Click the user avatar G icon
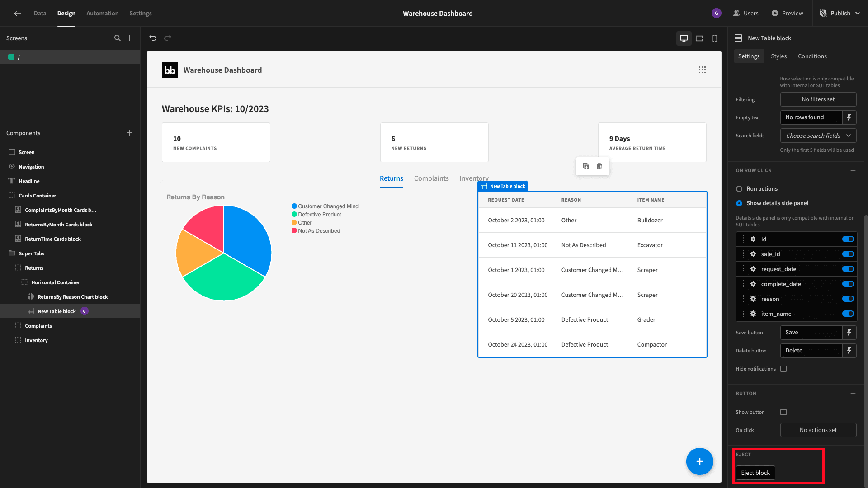Image resolution: width=868 pixels, height=488 pixels. [x=717, y=14]
